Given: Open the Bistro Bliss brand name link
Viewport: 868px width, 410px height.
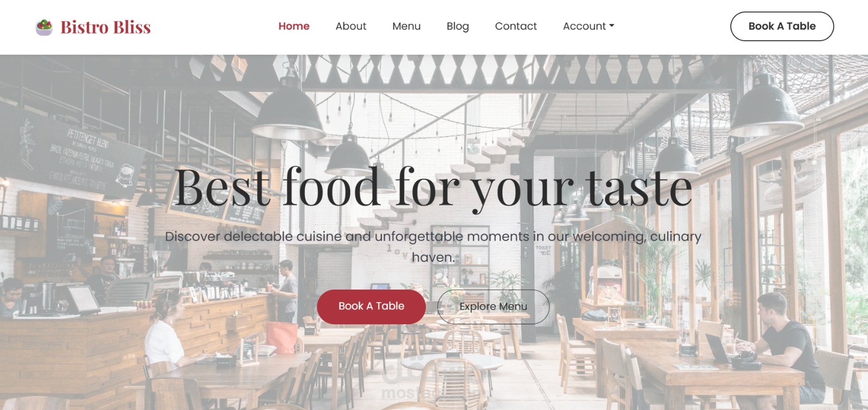Looking at the screenshot, I should click(105, 27).
